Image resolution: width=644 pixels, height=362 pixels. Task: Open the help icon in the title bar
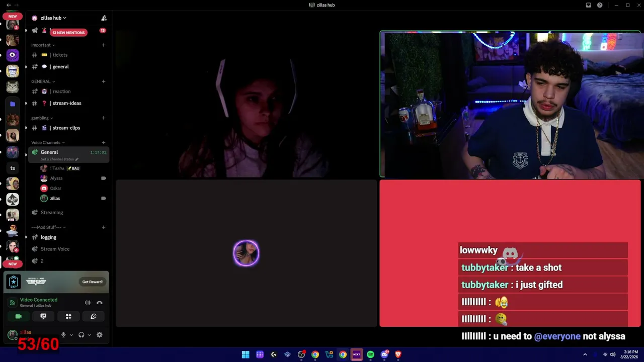(600, 5)
